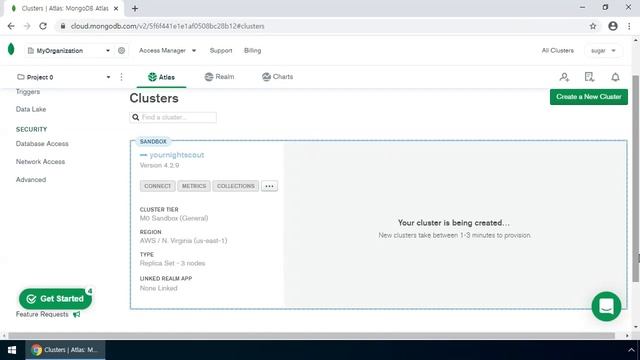Close the Clusters Atlas browser tab
The width and height of the screenshot is (640, 360).
(116, 8)
